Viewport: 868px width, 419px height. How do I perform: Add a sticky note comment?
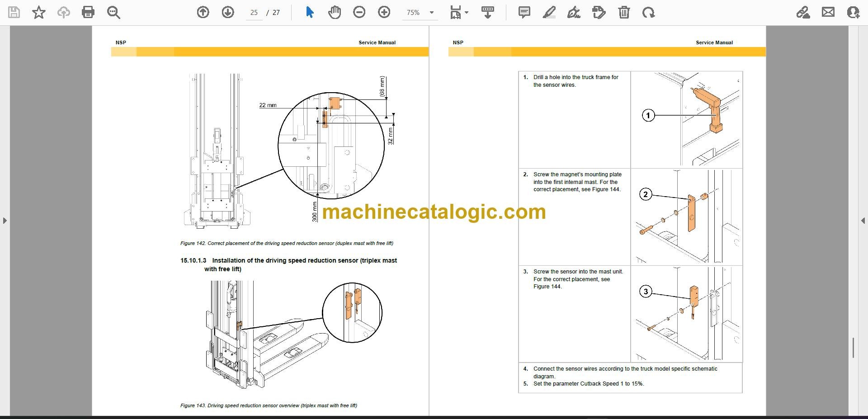click(524, 12)
